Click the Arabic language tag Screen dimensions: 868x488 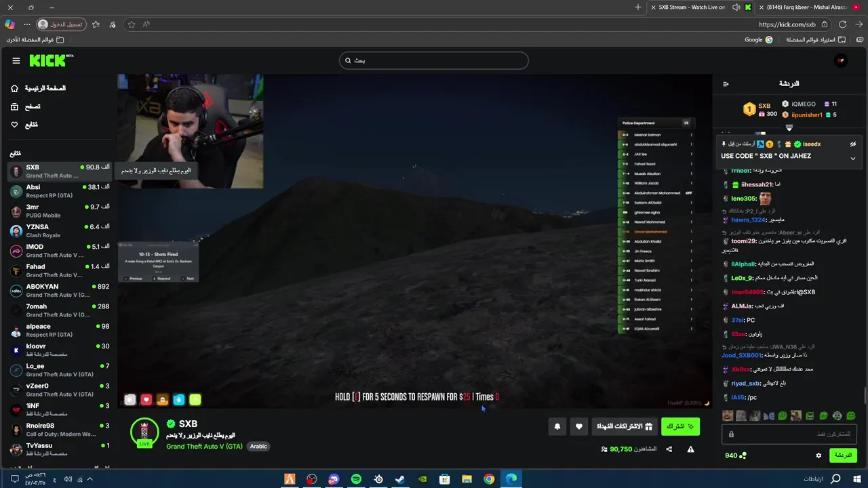[258, 447]
